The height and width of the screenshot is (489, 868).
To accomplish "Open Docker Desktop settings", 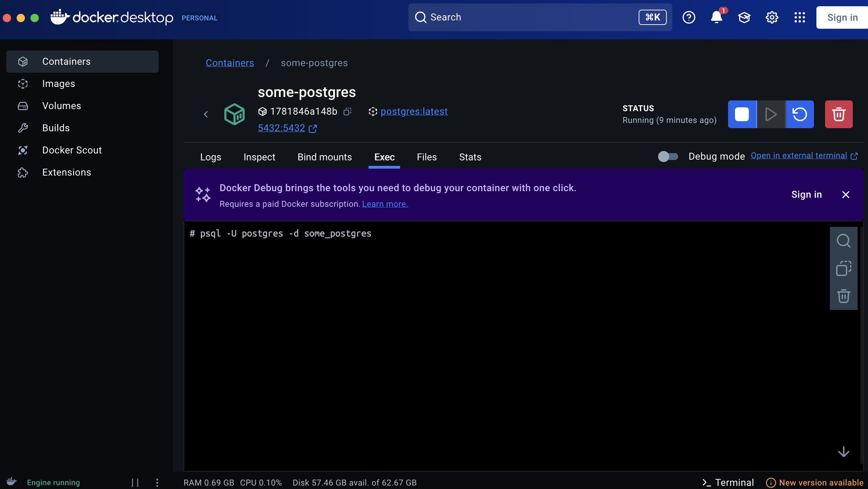I will click(772, 17).
